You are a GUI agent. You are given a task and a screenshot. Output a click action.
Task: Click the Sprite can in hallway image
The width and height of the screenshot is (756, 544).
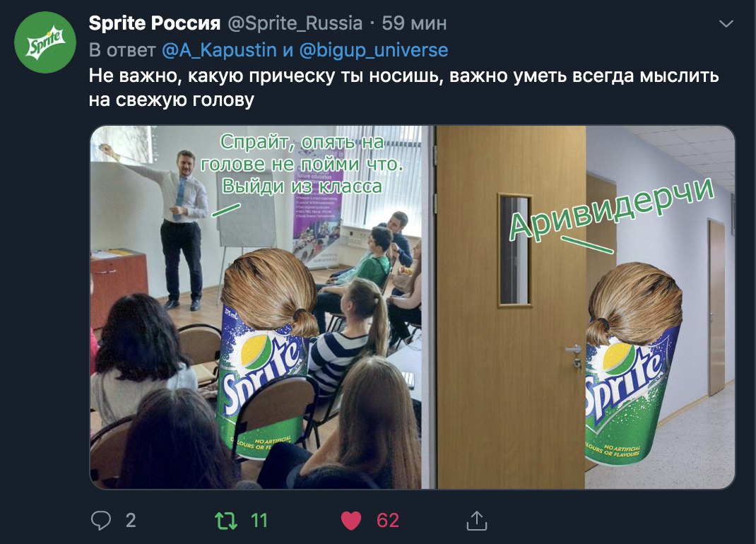(632, 364)
